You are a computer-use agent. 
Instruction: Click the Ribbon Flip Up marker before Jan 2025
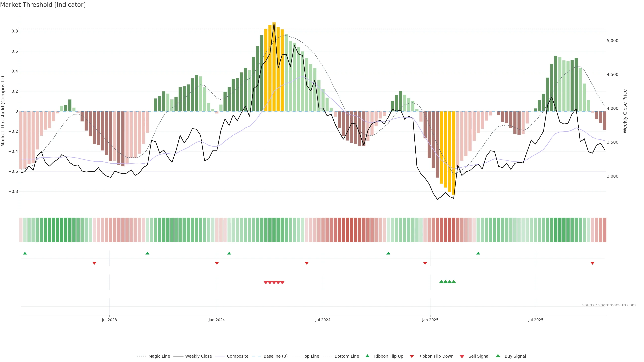(x=388, y=253)
